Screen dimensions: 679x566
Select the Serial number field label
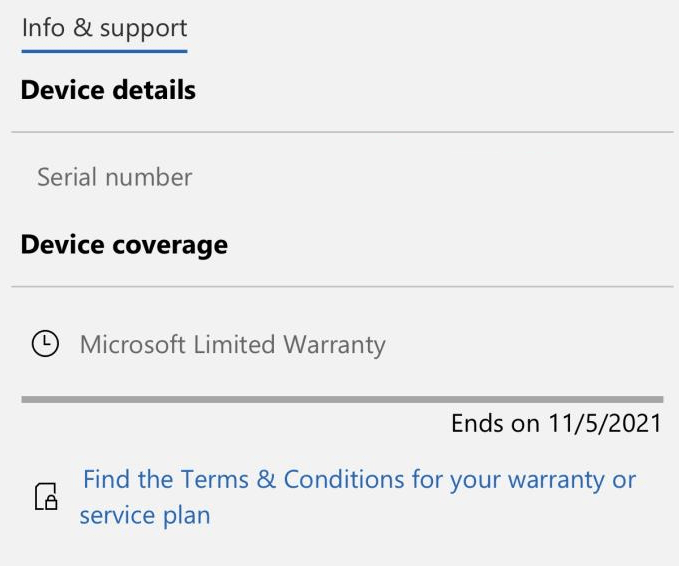point(114,178)
